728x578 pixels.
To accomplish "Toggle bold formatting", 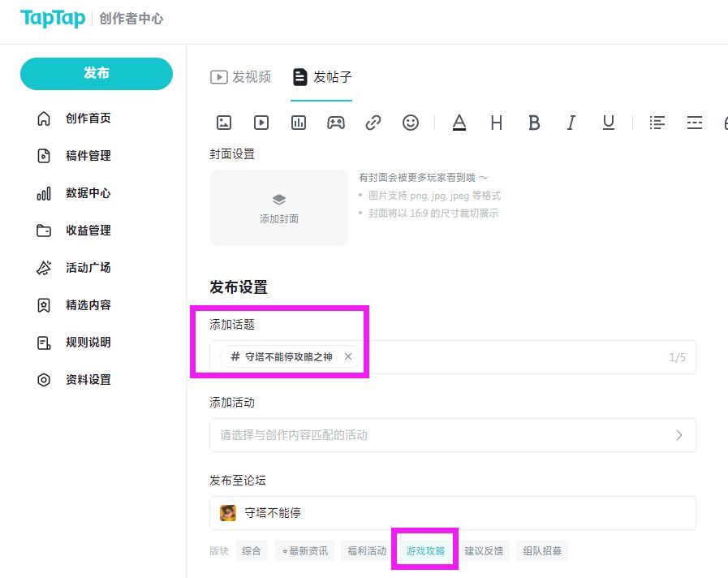I will click(534, 123).
